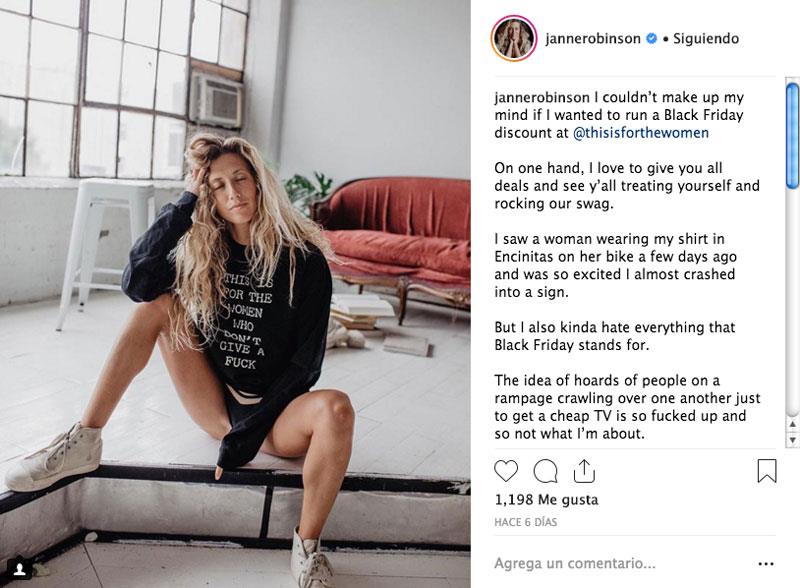
Task: View the 1,198 Me gusta likes list
Action: (546, 500)
